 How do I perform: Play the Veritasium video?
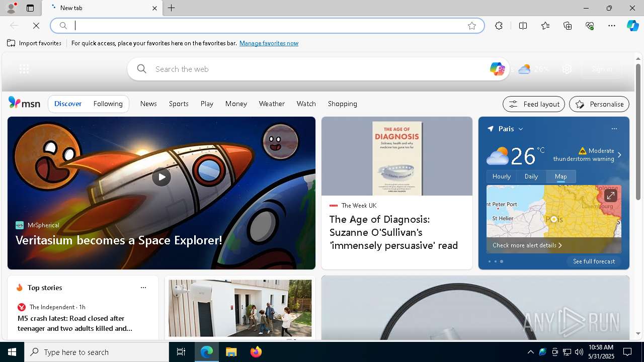[x=162, y=177]
